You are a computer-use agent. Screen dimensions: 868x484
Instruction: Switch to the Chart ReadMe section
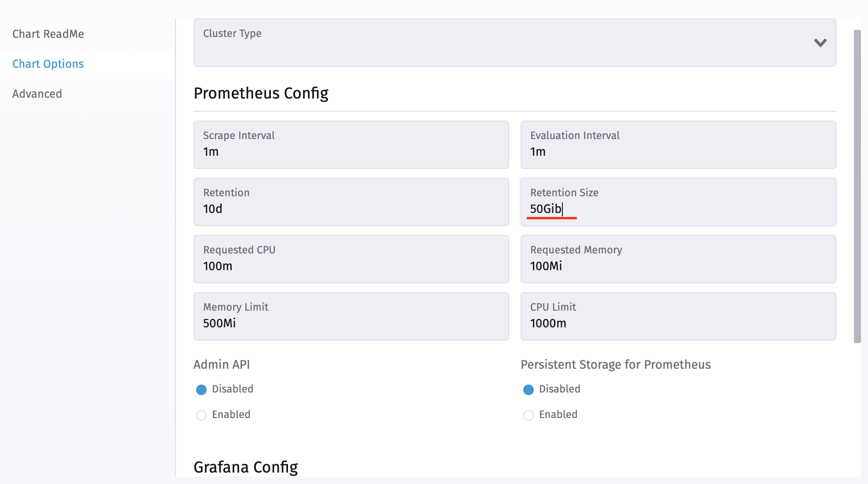[x=48, y=33]
